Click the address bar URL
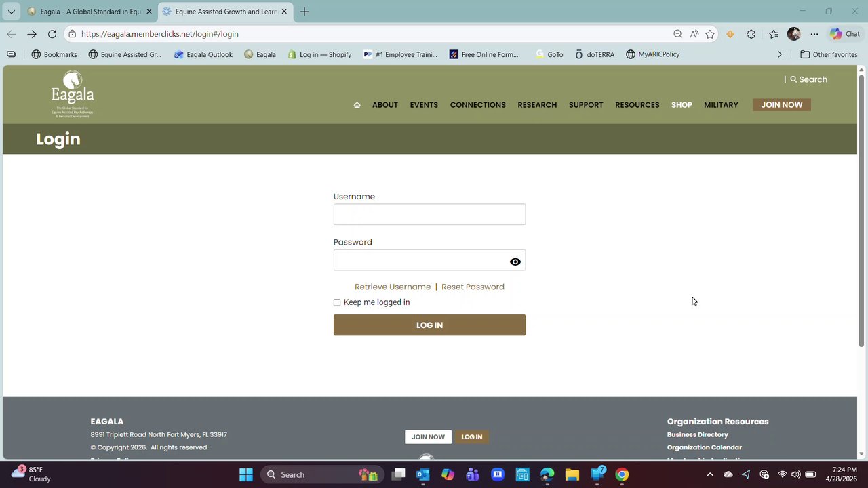The image size is (868, 488). tap(160, 34)
